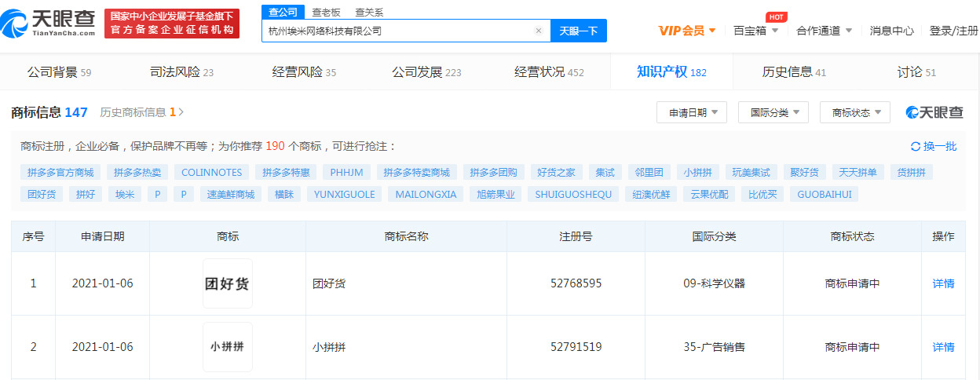Switch to the 查关系 search tab
Image resolution: width=980 pixels, height=380 pixels.
pos(369,13)
